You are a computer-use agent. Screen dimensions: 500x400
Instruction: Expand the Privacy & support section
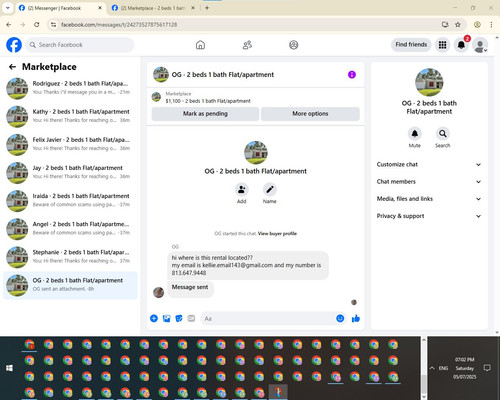point(429,216)
